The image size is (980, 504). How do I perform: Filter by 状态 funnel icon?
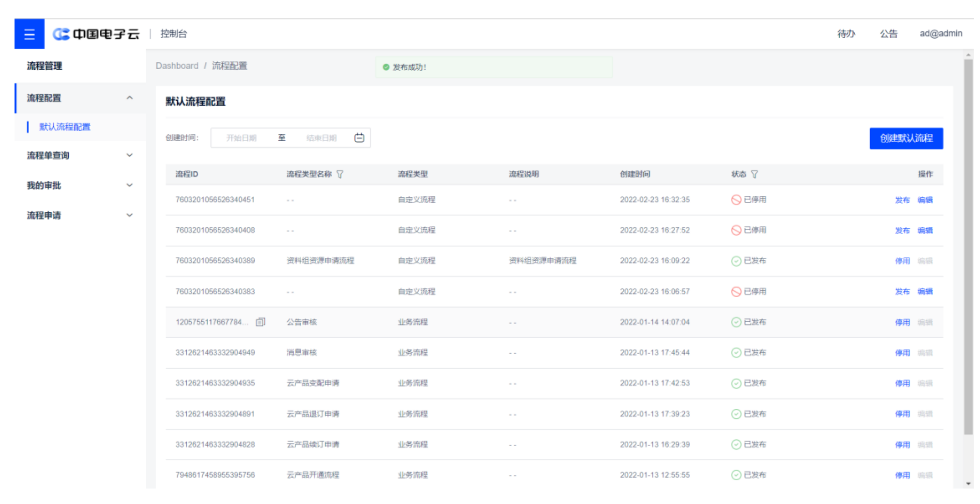(x=754, y=174)
